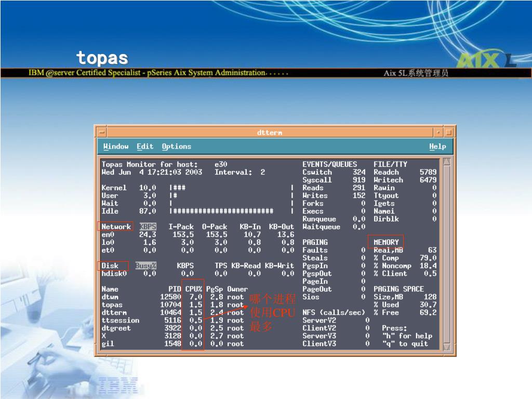
Task: Click the Wait CPU usage label
Action: (x=110, y=203)
